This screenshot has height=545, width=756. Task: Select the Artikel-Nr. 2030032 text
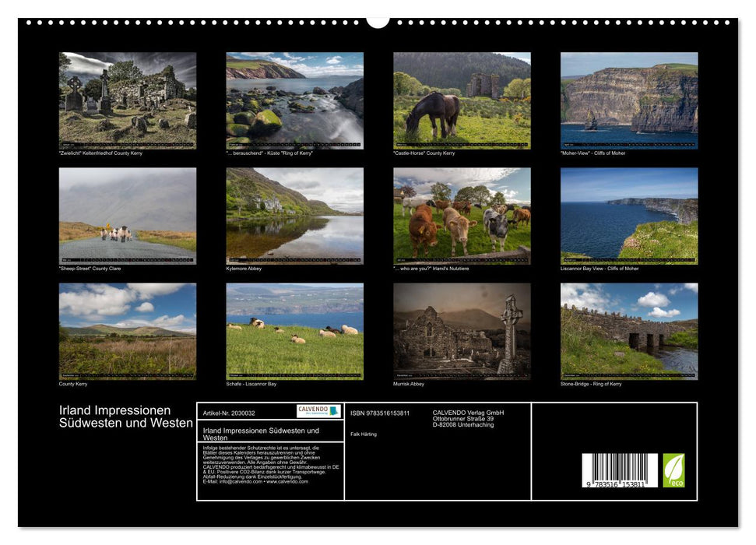(x=229, y=414)
